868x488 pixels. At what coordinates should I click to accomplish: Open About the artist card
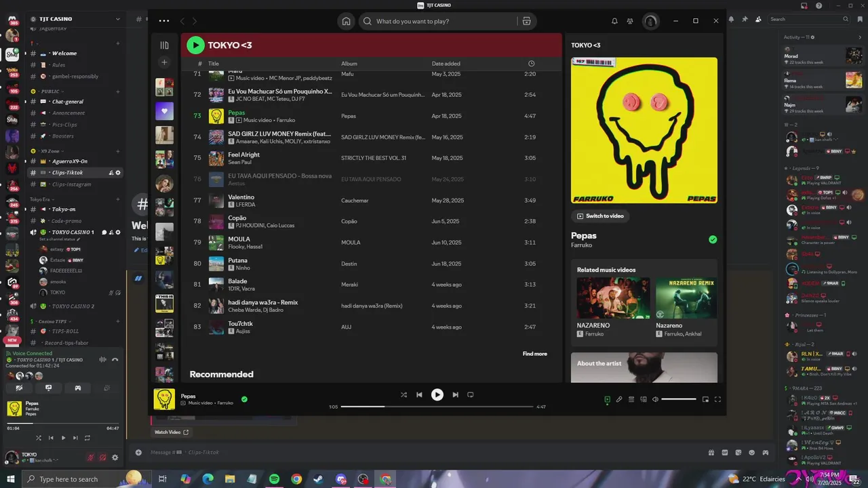coord(644,367)
